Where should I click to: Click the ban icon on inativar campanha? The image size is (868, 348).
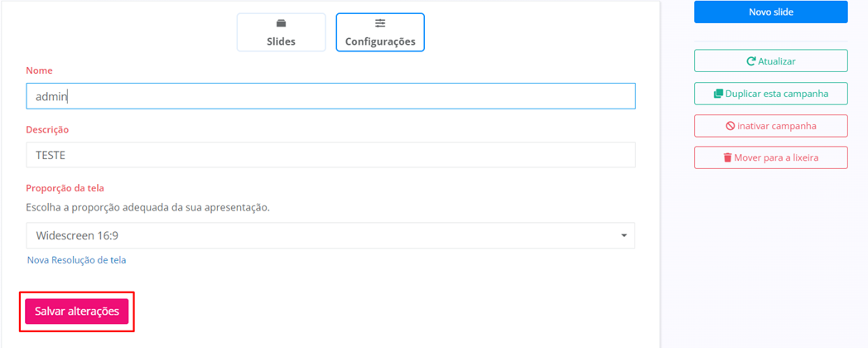(x=731, y=126)
